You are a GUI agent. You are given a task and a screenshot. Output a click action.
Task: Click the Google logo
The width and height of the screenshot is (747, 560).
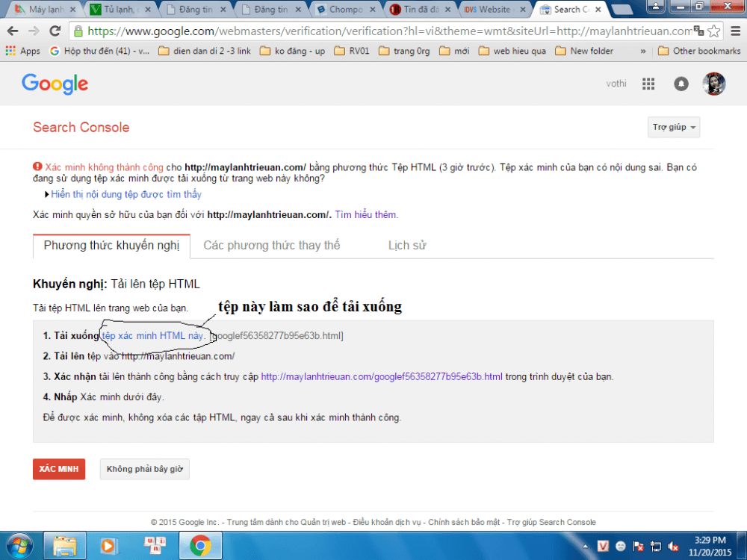[x=55, y=84]
